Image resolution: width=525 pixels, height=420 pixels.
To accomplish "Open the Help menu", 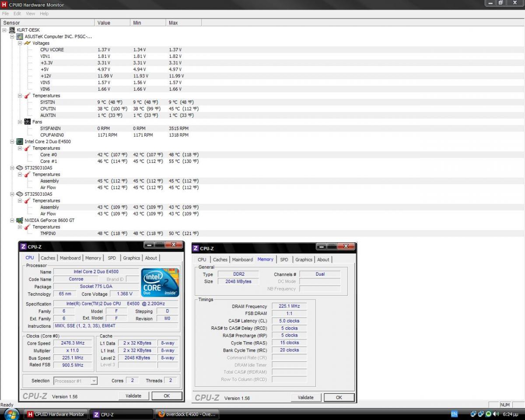I will click(44, 14).
